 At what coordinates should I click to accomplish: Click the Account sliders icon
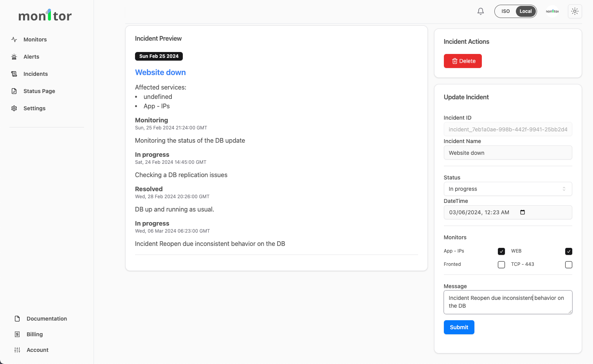click(x=17, y=350)
